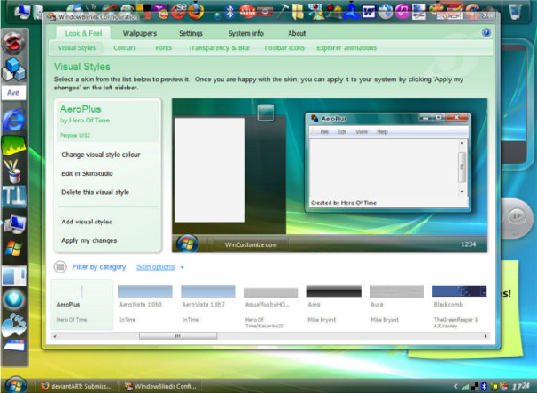Click the skin list horizontal scrollbar thumb
This screenshot has width=537, height=393.
click(178, 336)
